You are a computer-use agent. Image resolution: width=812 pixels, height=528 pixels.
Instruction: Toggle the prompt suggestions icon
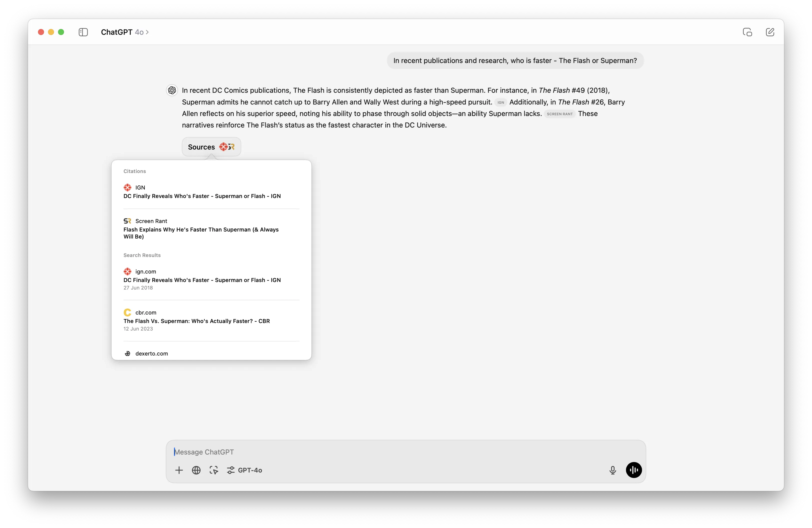coord(214,470)
